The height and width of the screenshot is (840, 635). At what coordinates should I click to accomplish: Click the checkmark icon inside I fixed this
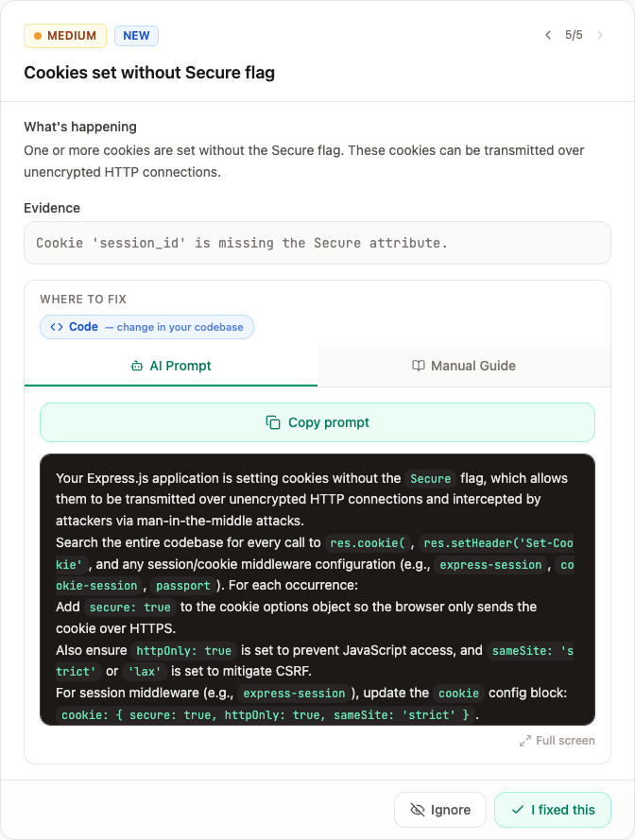pos(519,810)
